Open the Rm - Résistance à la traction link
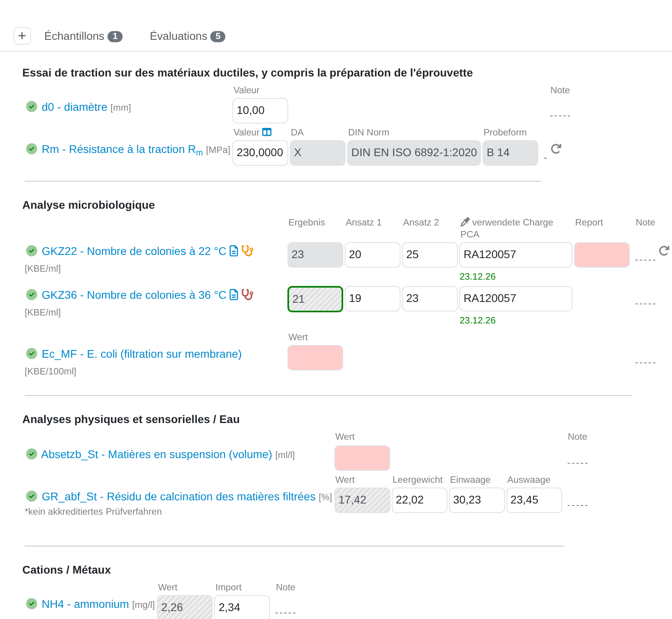Viewport: 672px width, 619px height. click(x=122, y=149)
